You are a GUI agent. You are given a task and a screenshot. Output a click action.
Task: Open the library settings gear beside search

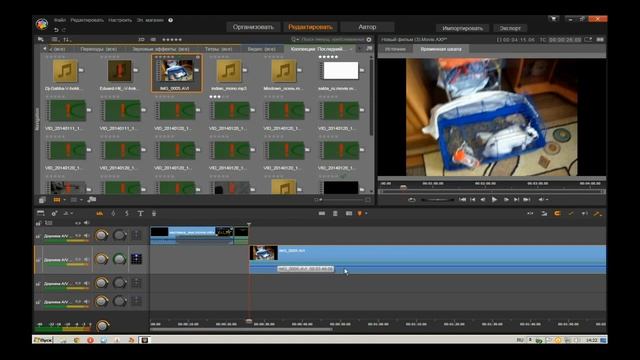369,40
